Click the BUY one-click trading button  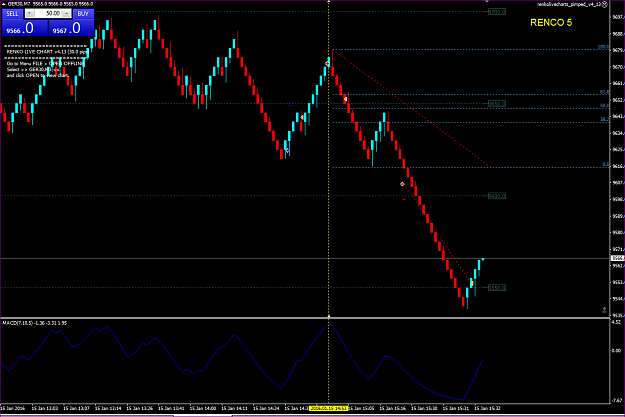83,14
